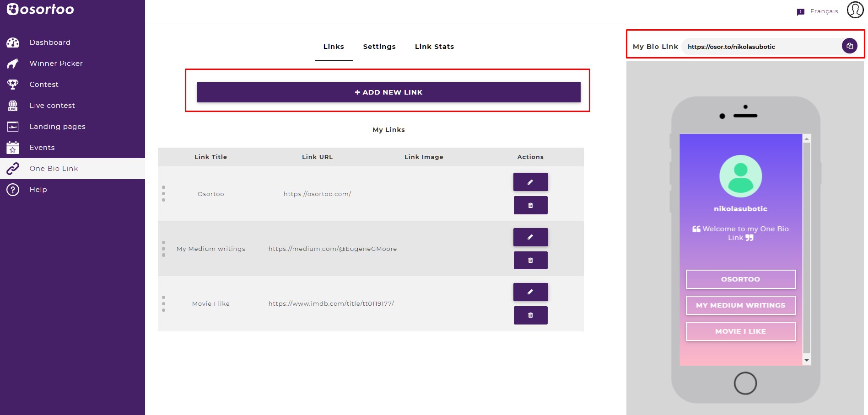Viewport: 868px width, 415px height.
Task: Click the Link Image column header
Action: (424, 157)
